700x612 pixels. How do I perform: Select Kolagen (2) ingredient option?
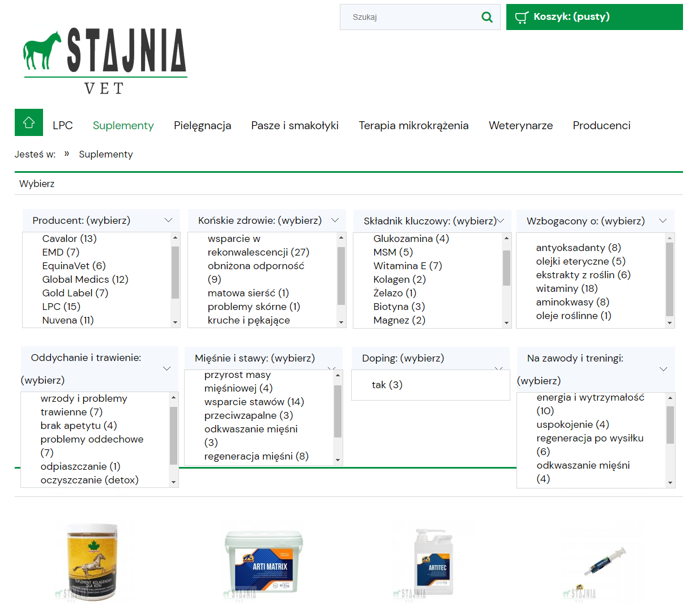point(400,279)
